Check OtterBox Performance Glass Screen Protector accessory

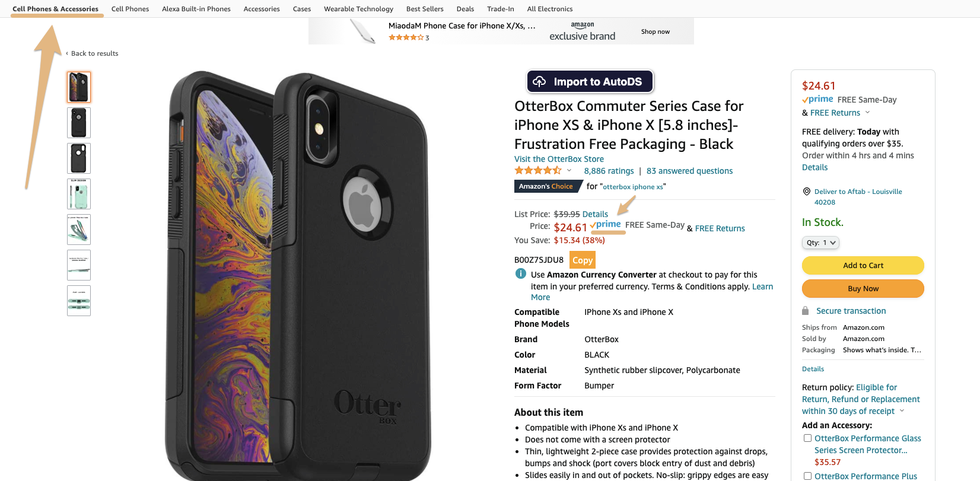[x=807, y=438]
